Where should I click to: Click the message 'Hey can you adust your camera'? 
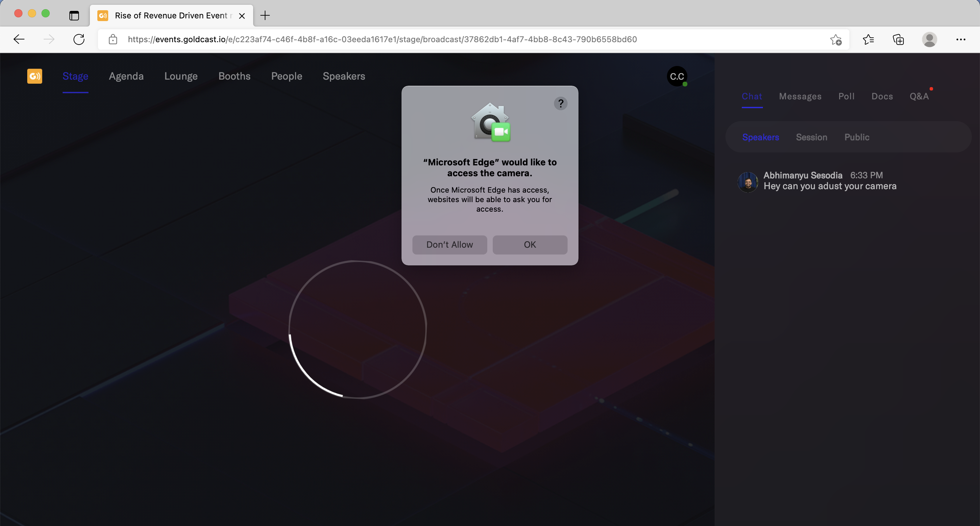pyautogui.click(x=830, y=186)
